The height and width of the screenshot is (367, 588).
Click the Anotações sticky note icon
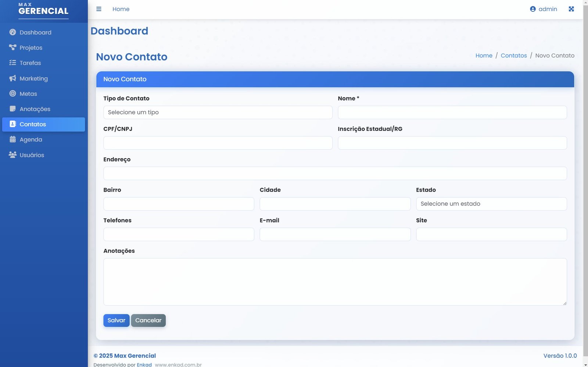coord(12,109)
